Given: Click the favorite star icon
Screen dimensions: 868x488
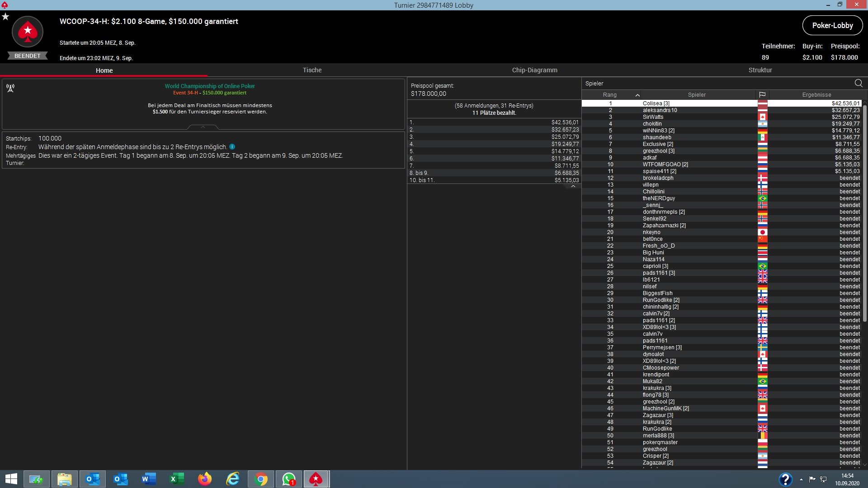Looking at the screenshot, I should point(5,17).
